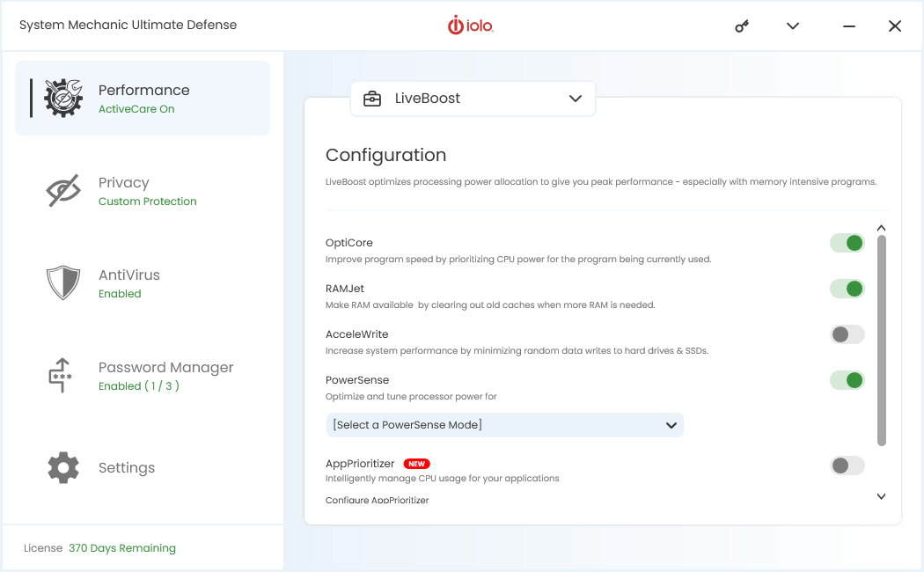Click the NEW badge next to AppPrioritizer

point(415,464)
